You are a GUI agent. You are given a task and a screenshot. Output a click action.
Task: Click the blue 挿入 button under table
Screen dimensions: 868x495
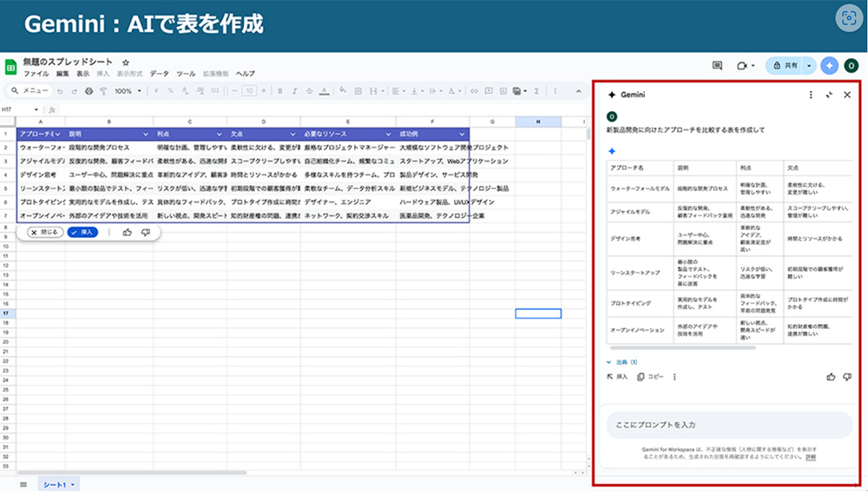(x=82, y=233)
